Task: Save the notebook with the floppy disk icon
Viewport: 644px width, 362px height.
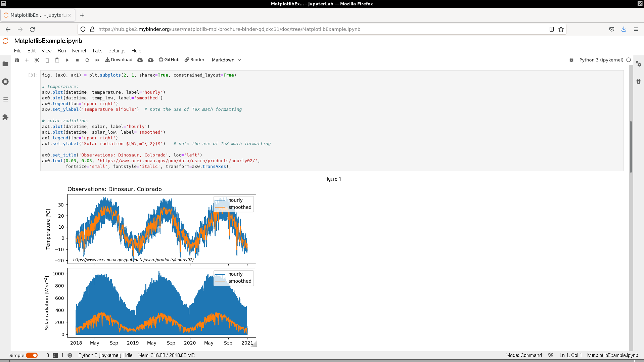Action: pyautogui.click(x=17, y=60)
